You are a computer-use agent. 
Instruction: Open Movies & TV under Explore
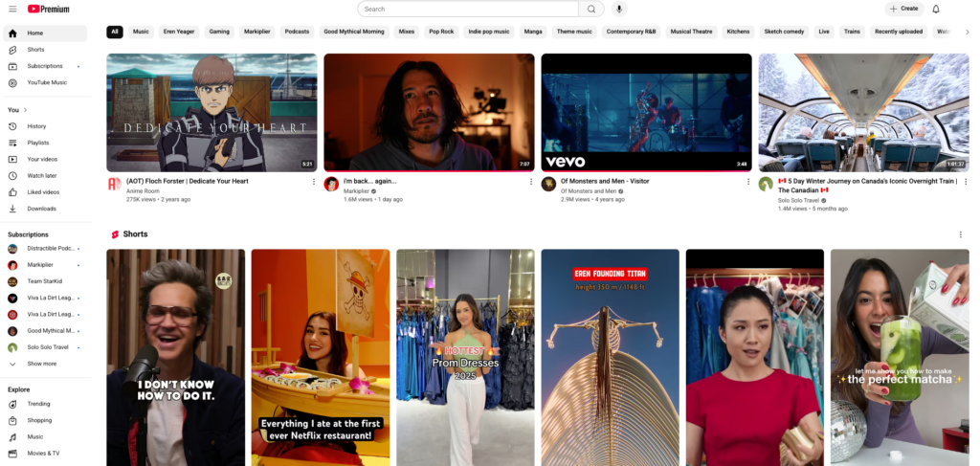point(45,454)
